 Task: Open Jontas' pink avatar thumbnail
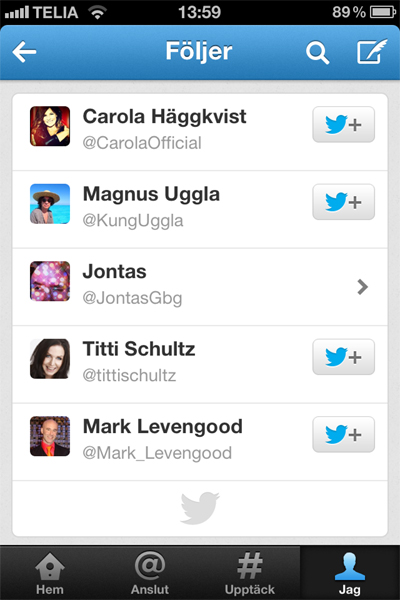click(x=50, y=281)
